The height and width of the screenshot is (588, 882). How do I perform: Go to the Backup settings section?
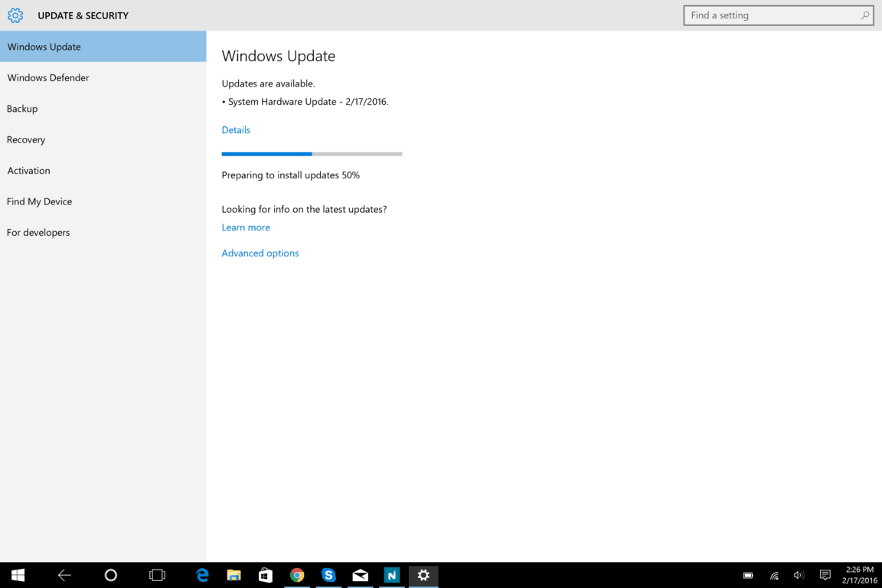(22, 109)
